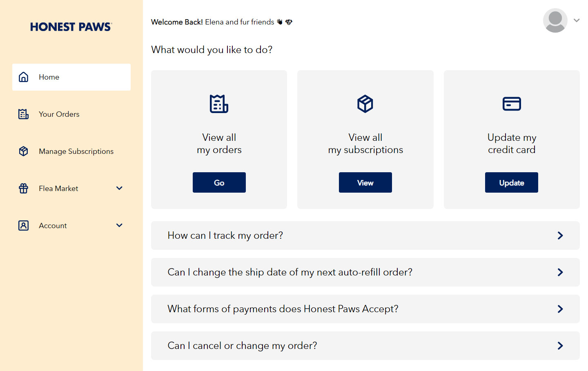Click the Your Orders receipt icon
The width and height of the screenshot is (588, 371).
(x=24, y=114)
